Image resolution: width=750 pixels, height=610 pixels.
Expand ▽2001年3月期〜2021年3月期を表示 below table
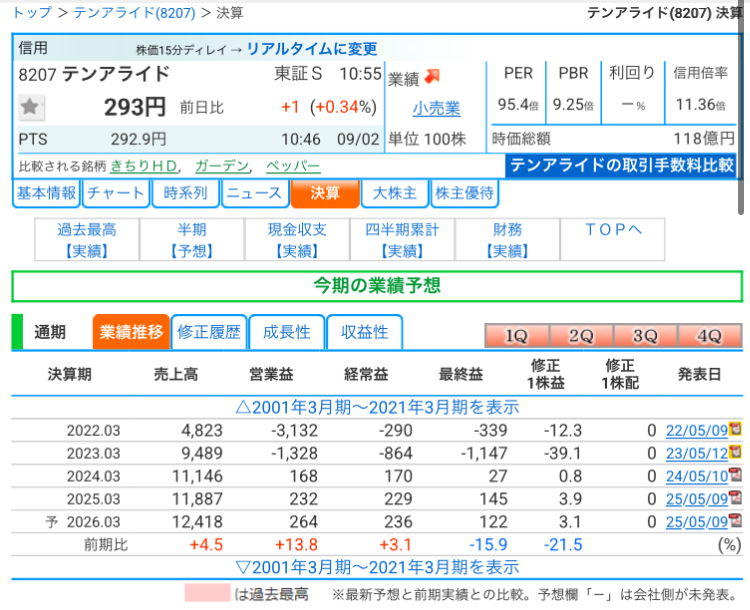(x=377, y=567)
